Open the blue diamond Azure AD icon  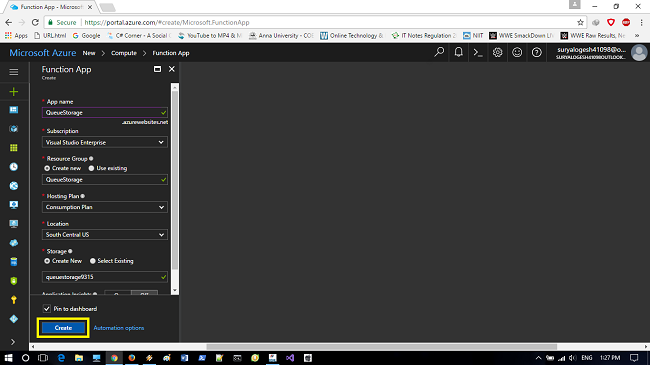pyautogui.click(x=14, y=319)
